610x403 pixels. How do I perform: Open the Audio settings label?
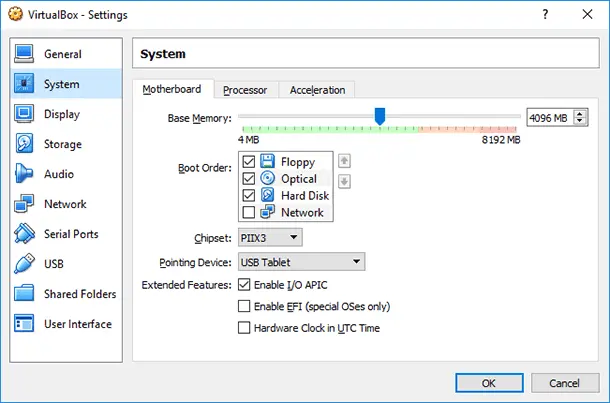59,174
